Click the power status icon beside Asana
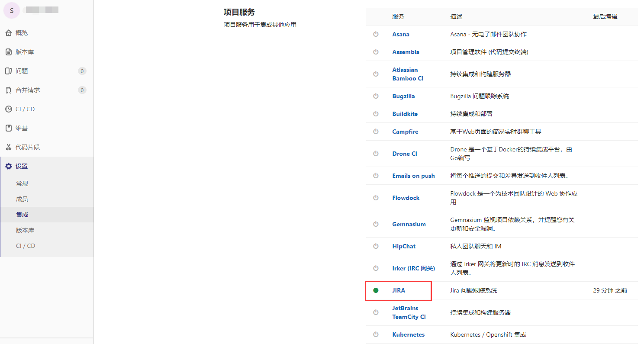 [376, 34]
